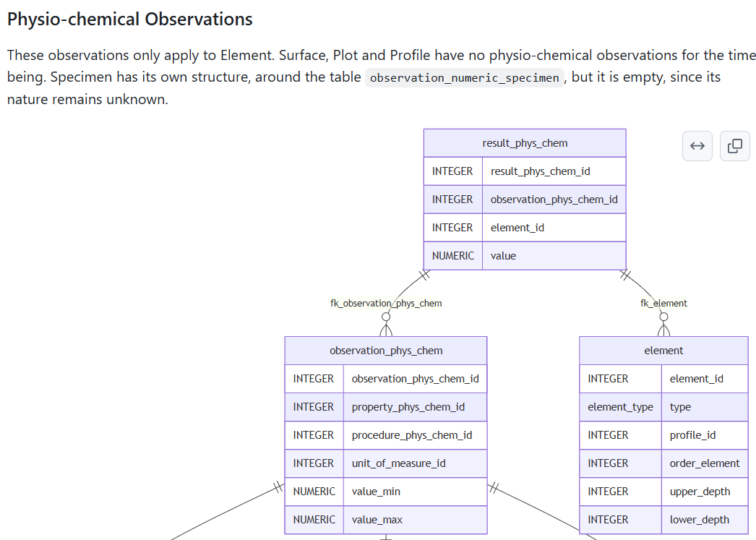
Task: Click the value_max field
Action: pos(377,520)
